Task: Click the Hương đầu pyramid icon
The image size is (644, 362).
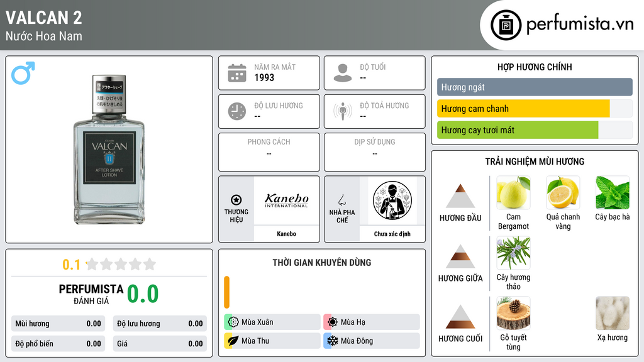Action: [x=460, y=196]
